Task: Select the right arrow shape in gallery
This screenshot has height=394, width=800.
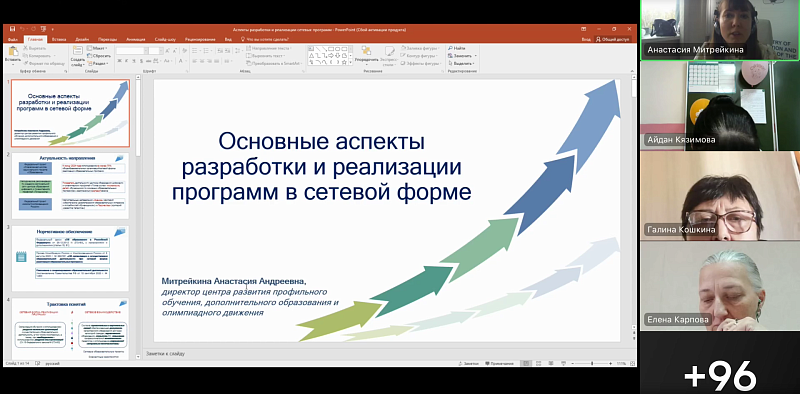Action: point(331,55)
